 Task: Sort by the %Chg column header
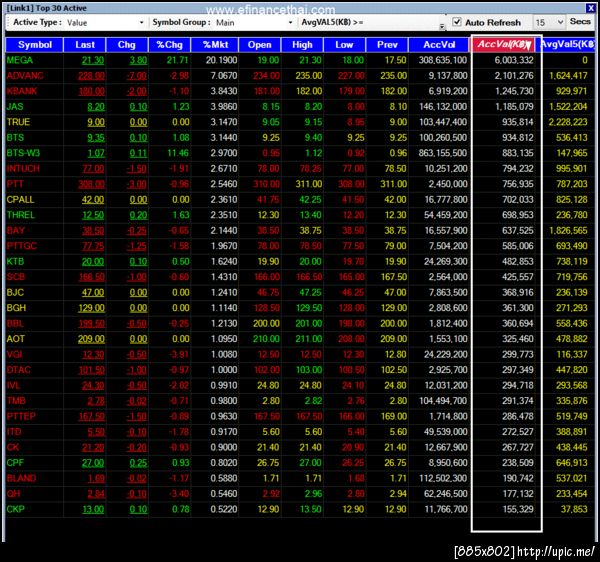point(170,45)
